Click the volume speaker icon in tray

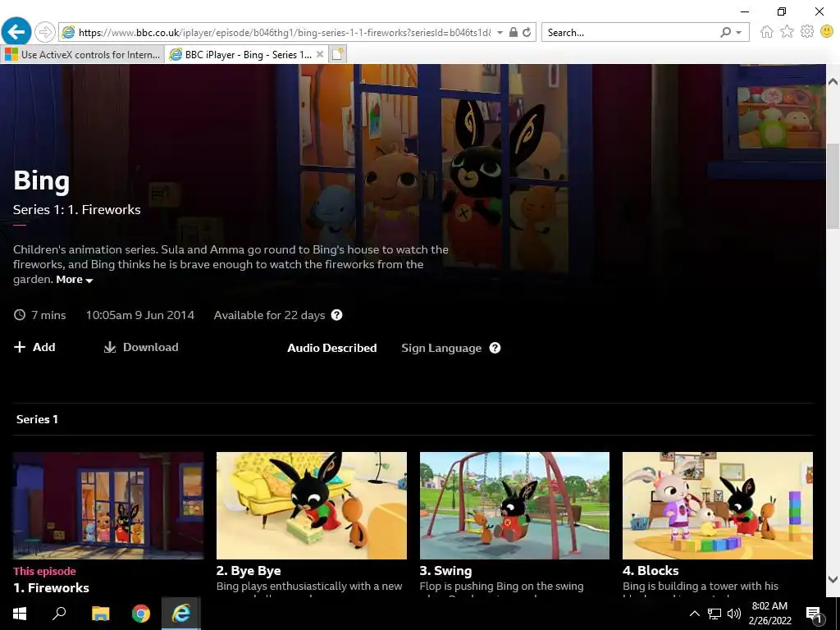pyautogui.click(x=734, y=614)
